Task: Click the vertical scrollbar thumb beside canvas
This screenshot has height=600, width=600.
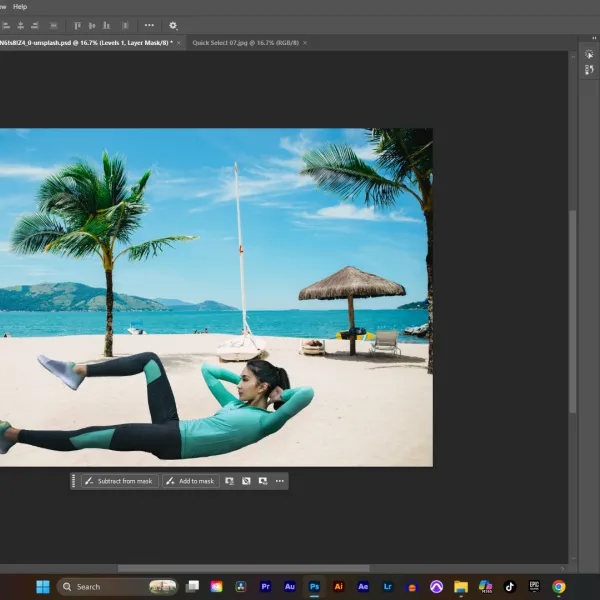Action: (573, 311)
